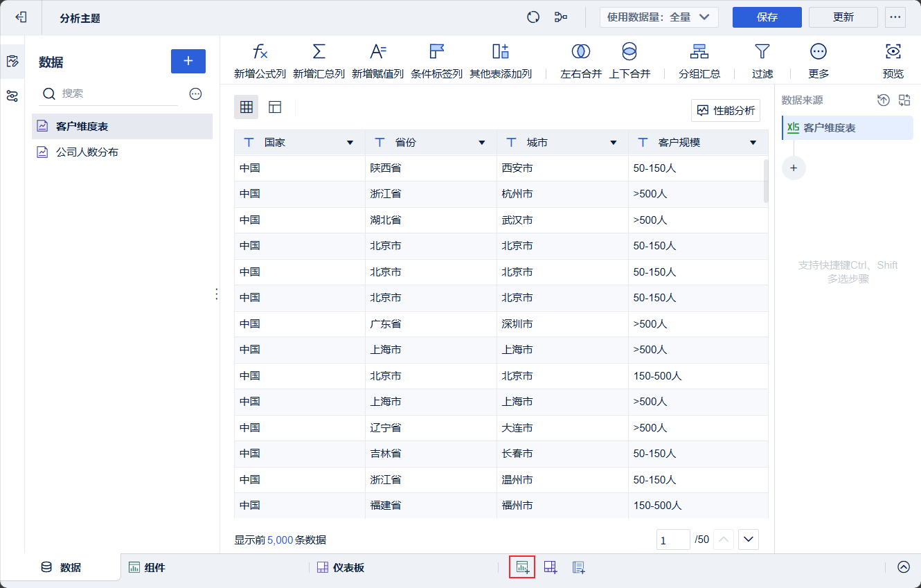Click the 更新 button
This screenshot has height=588, width=921.
tap(843, 17)
